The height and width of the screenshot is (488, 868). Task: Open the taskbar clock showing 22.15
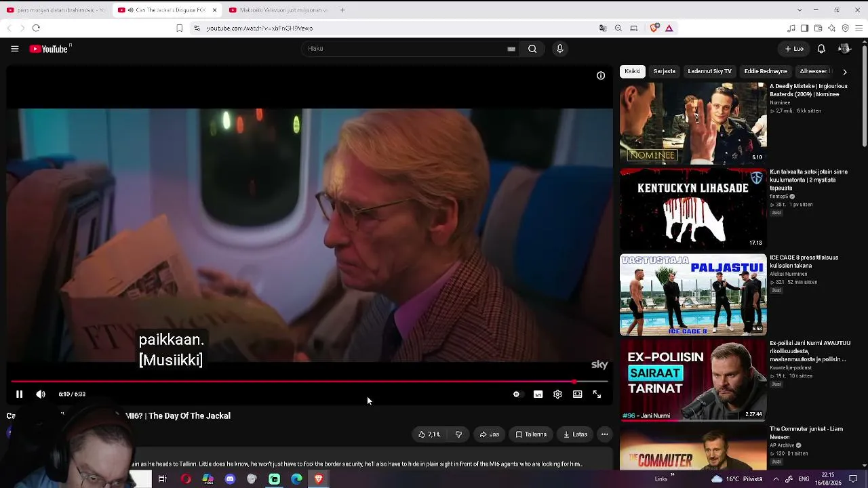(x=829, y=479)
